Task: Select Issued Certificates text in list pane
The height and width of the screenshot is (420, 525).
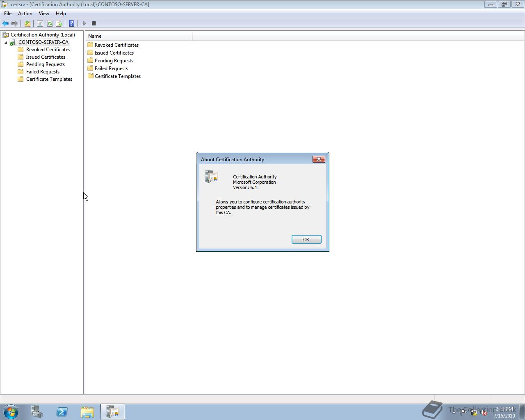Action: click(114, 53)
